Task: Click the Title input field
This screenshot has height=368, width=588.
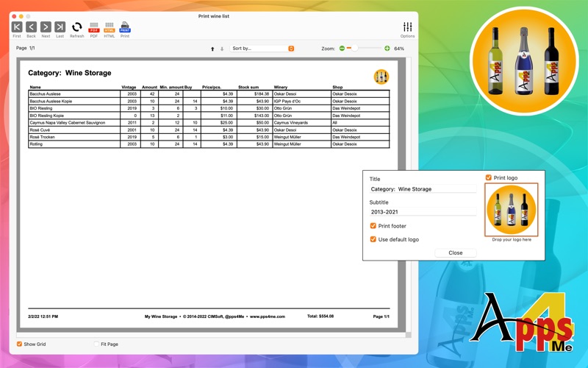Action: (423, 189)
